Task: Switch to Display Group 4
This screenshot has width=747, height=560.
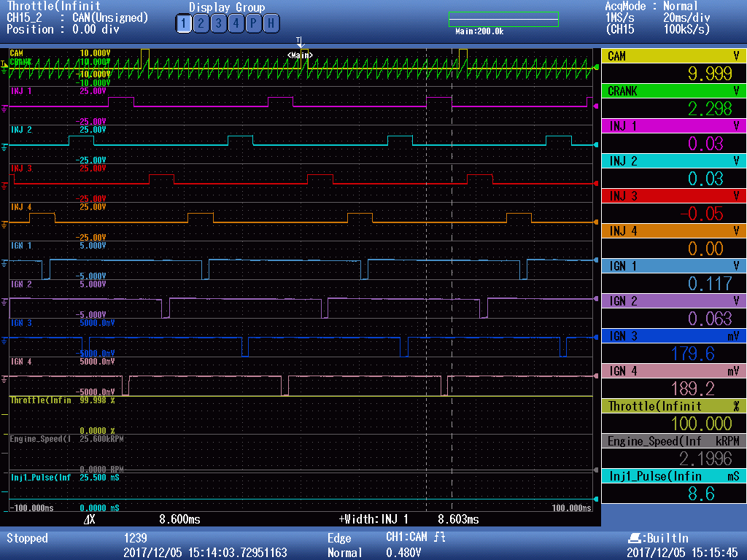Action: [236, 23]
